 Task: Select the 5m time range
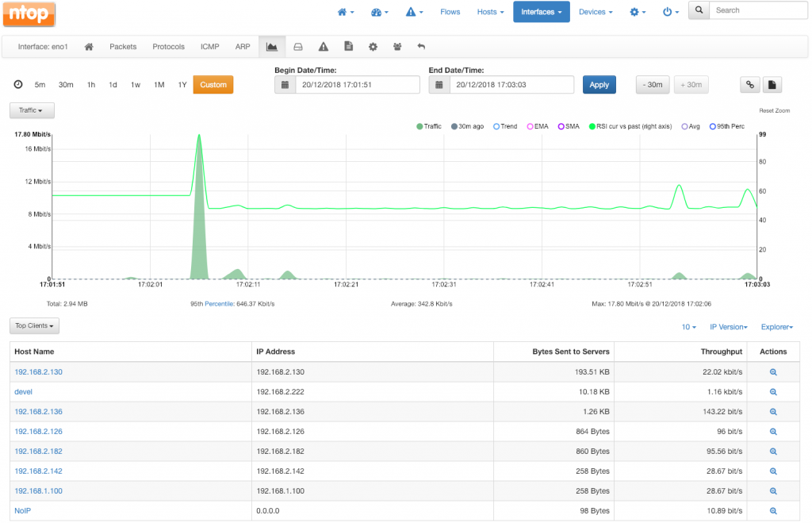(x=40, y=85)
